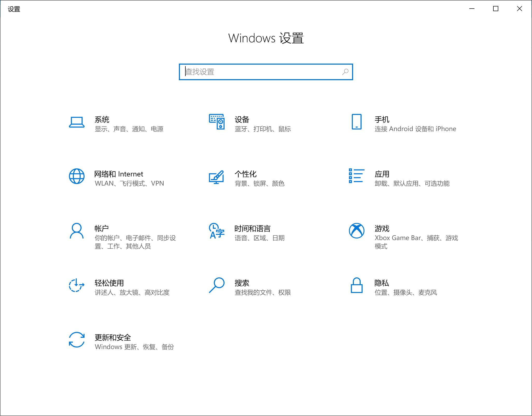Click the laptop icon for 系统

tap(76, 122)
